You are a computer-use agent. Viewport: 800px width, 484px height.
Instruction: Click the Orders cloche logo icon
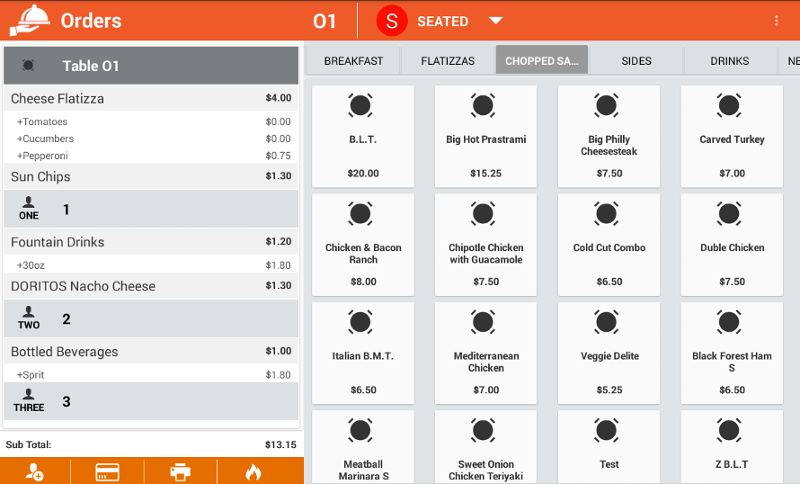(29, 21)
